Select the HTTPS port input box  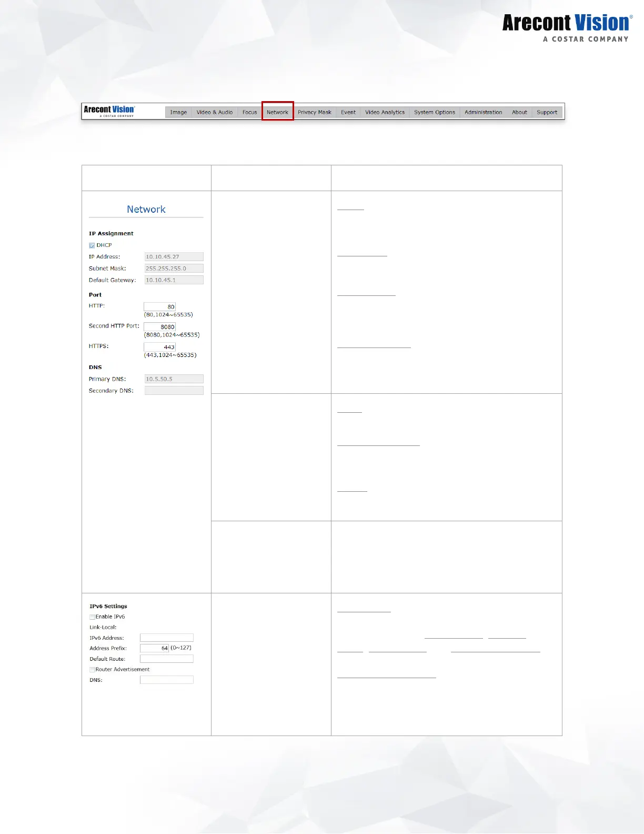pyautogui.click(x=159, y=347)
